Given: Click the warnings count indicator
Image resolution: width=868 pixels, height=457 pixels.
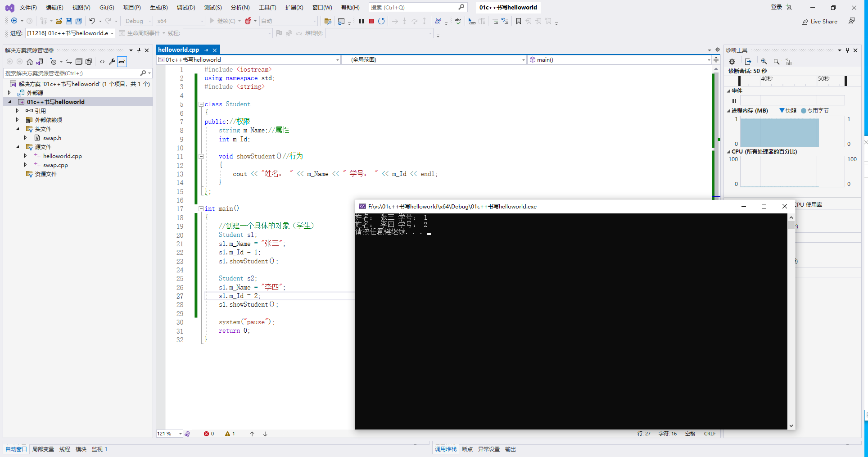Looking at the screenshot, I should click(230, 434).
